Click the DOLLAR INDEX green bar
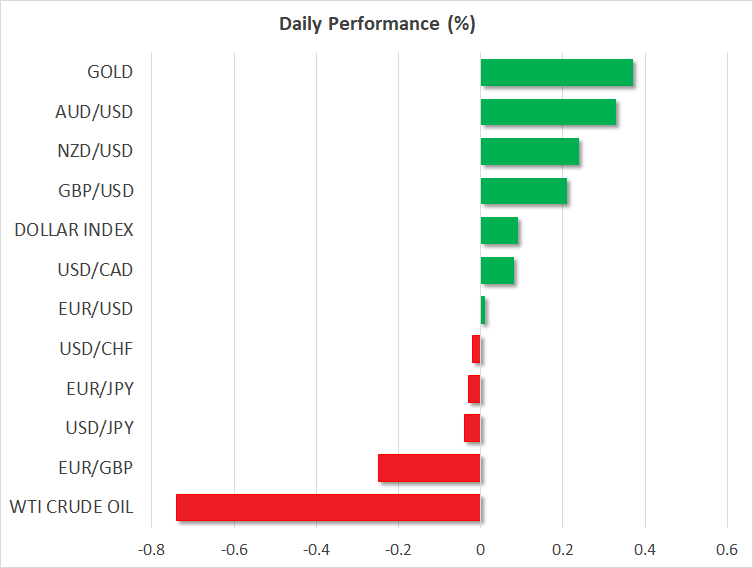The height and width of the screenshot is (568, 753). (499, 231)
